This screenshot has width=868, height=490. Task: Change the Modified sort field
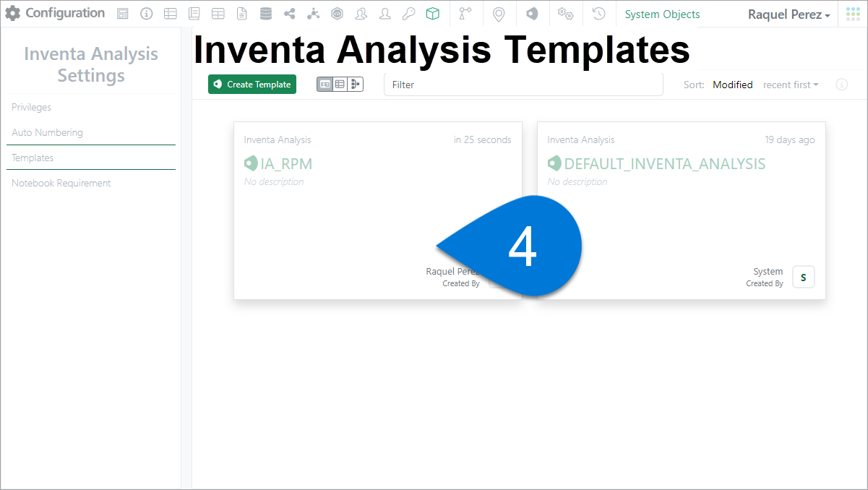pyautogui.click(x=732, y=85)
